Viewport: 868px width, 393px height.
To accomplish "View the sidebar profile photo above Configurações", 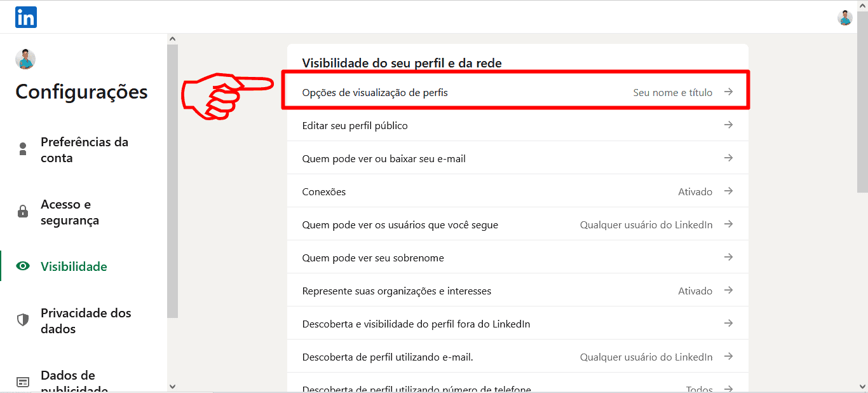I will [x=25, y=59].
